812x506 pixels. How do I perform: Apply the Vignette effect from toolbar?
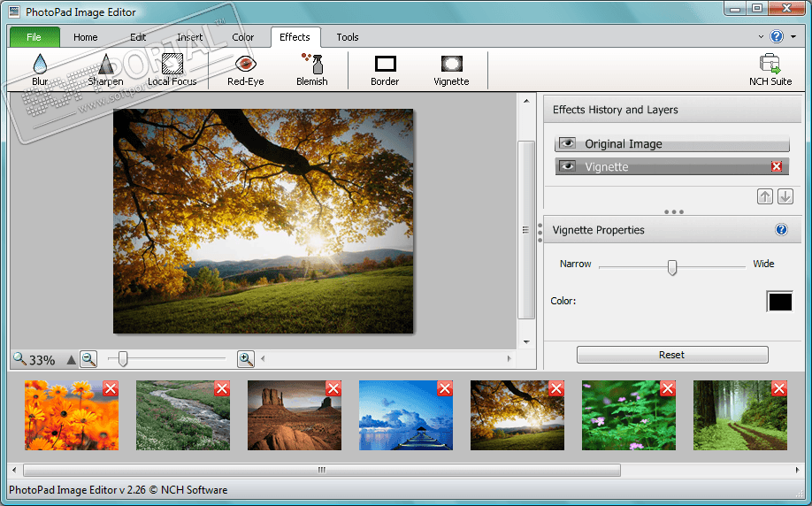pos(451,70)
